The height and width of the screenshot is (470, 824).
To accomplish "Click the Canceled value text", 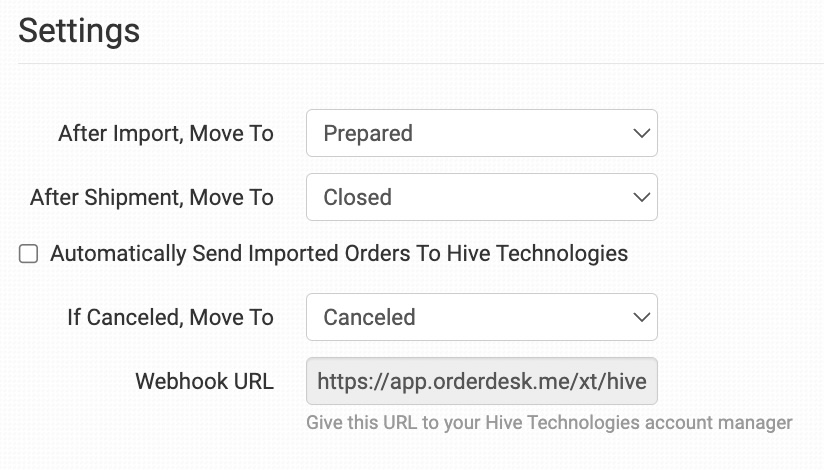I will point(369,317).
